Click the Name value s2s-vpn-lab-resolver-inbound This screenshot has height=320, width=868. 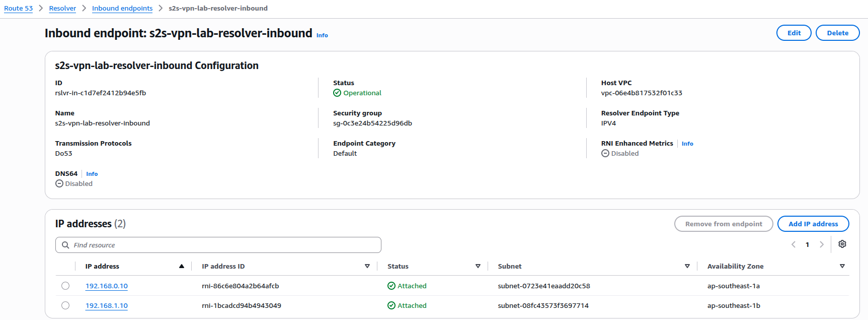[103, 123]
